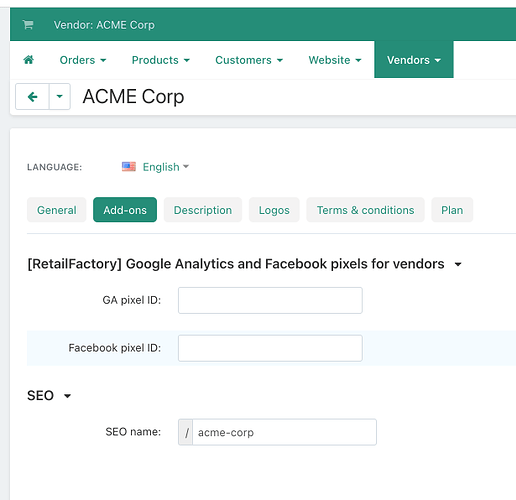Go to the home dashboard icon
The width and height of the screenshot is (516, 500).
pyautogui.click(x=29, y=60)
